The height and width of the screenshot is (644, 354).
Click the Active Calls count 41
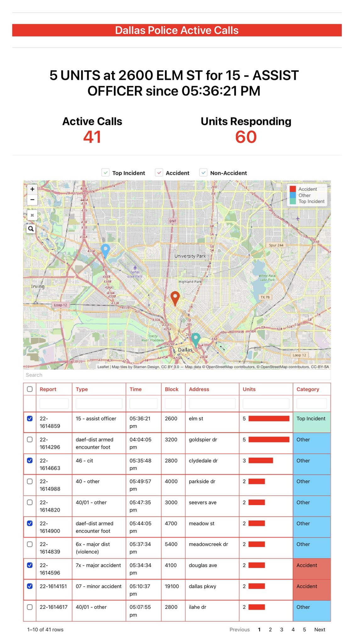[92, 137]
